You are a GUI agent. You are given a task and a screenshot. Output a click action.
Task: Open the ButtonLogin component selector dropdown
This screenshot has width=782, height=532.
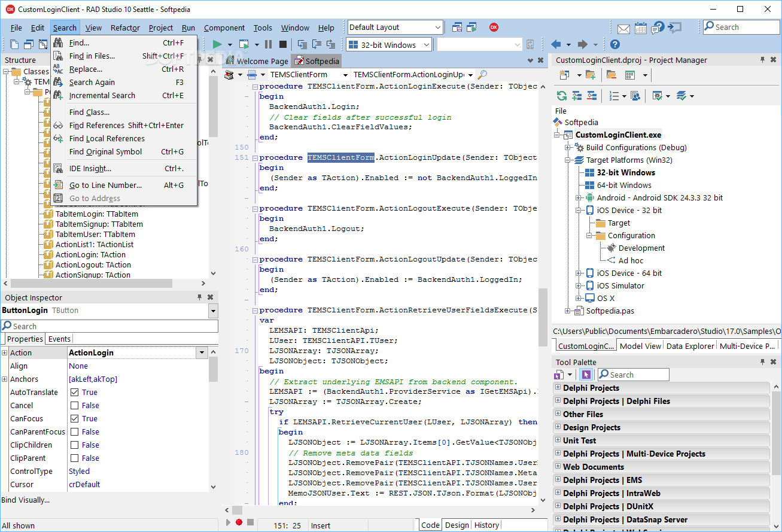pos(213,311)
